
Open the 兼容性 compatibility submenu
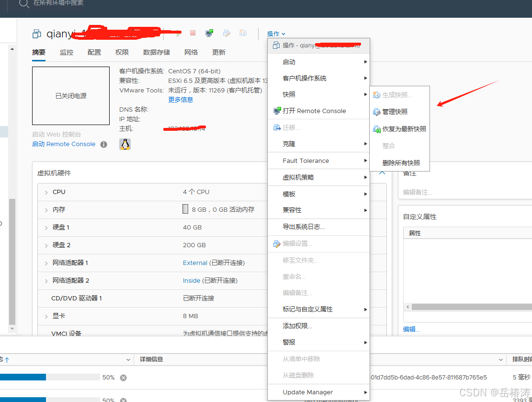[x=318, y=210]
